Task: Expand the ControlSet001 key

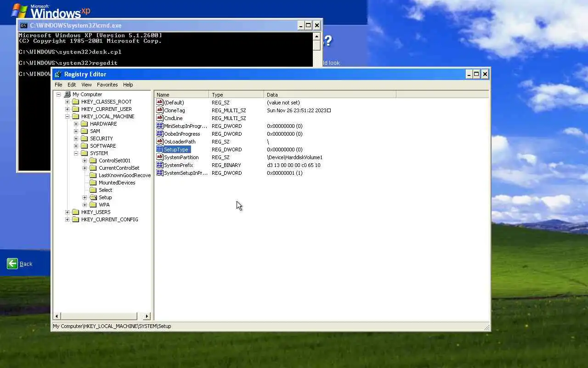Action: point(85,161)
